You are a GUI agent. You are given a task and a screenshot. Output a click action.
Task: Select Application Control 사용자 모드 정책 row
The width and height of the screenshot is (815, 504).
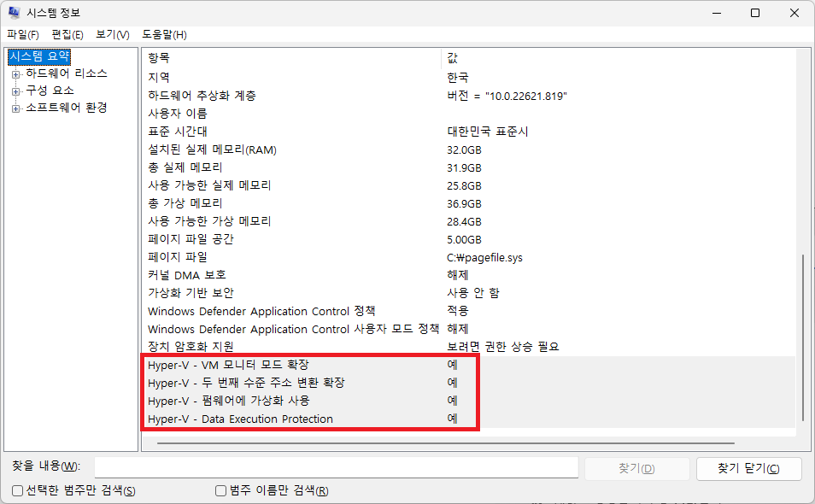pos(468,329)
